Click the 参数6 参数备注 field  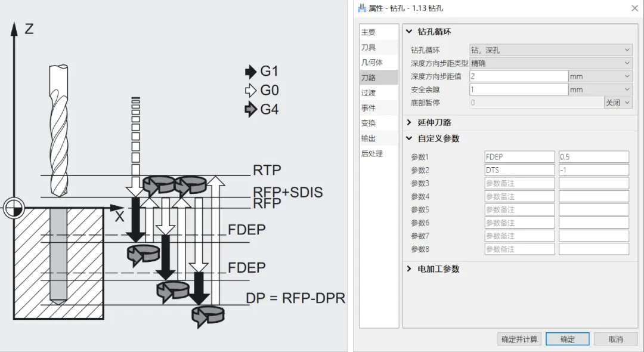[x=519, y=223]
